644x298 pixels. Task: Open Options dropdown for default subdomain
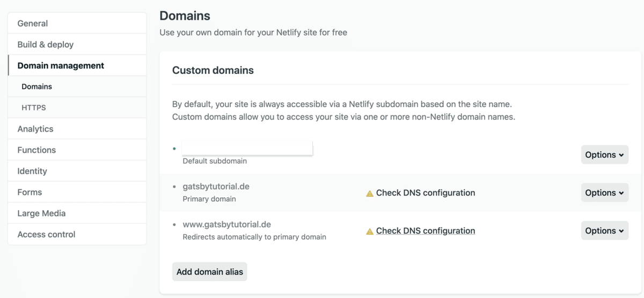(604, 155)
